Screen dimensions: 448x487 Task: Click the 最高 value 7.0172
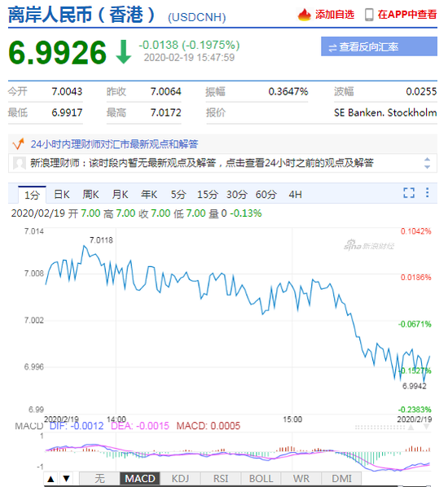click(165, 112)
